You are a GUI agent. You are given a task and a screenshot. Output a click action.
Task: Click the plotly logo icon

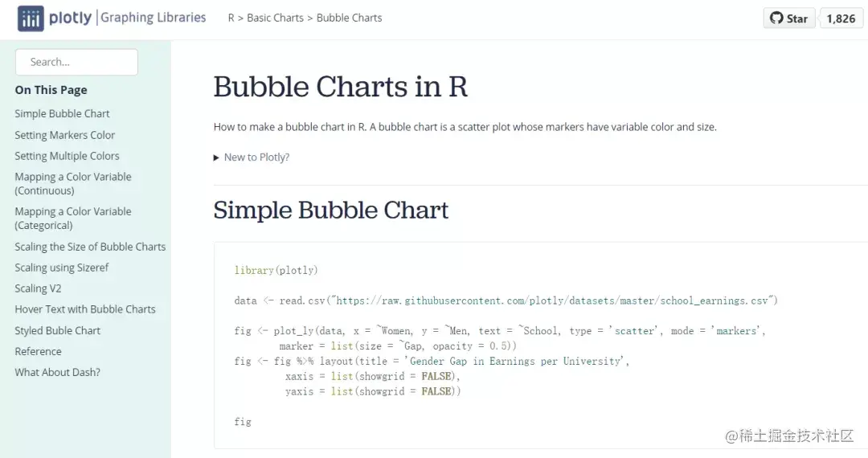click(31, 18)
